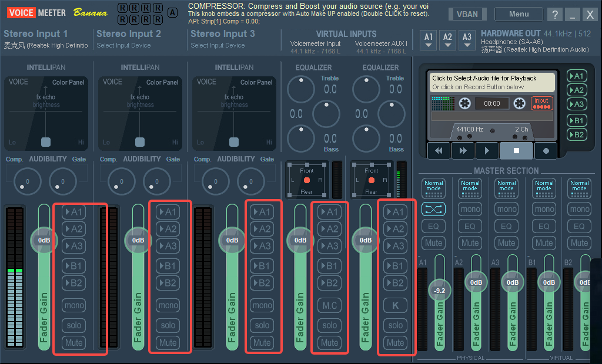Start cassette playback with the play button
This screenshot has height=364, width=602.
(487, 151)
